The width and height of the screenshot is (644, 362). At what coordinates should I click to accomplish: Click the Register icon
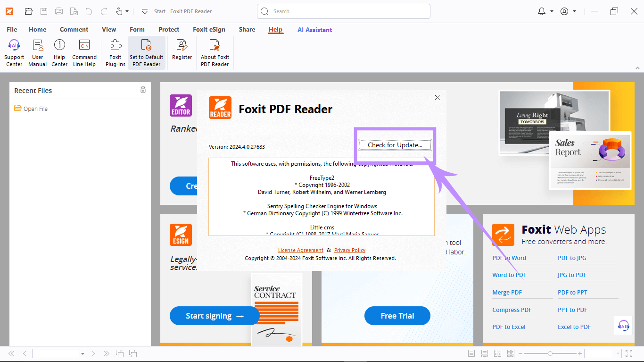(x=182, y=50)
